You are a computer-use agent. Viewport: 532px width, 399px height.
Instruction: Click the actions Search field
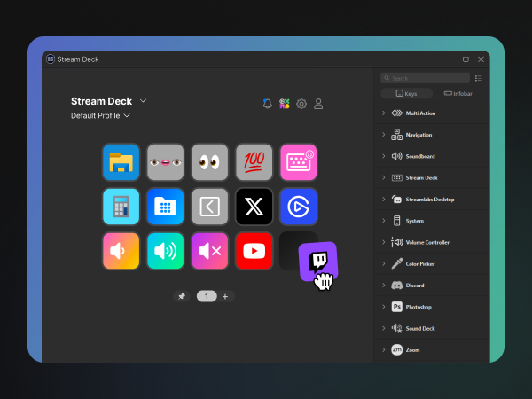(x=425, y=78)
